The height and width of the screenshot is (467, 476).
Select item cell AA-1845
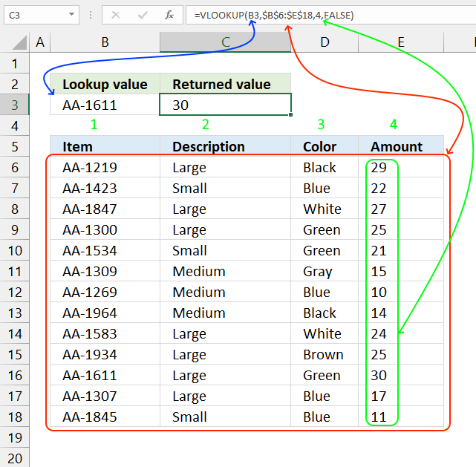pyautogui.click(x=105, y=417)
